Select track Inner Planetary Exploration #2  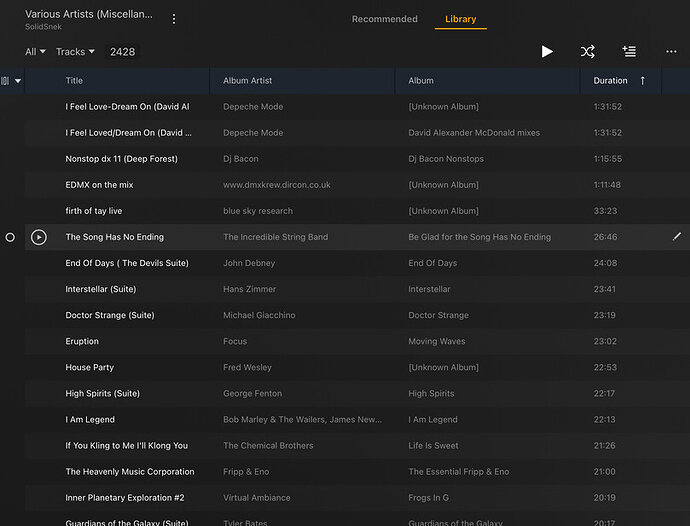pyautogui.click(x=125, y=498)
